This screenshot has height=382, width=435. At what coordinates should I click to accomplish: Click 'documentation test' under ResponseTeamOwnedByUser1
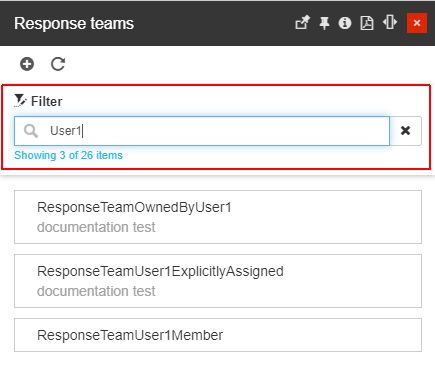point(96,227)
